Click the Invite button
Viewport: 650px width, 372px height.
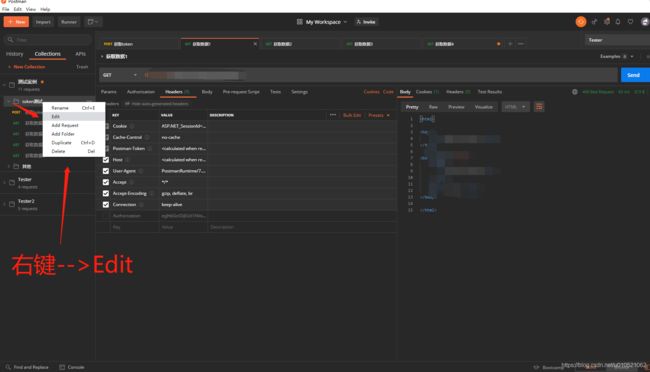click(x=366, y=22)
